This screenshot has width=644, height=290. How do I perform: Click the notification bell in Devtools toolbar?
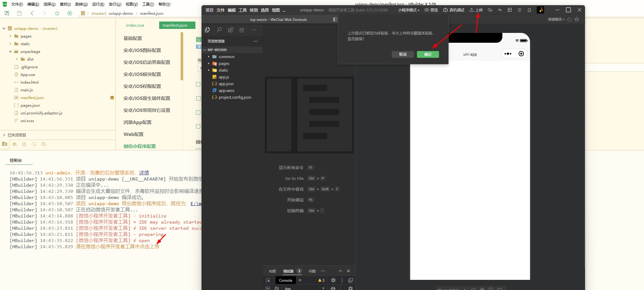[529, 10]
